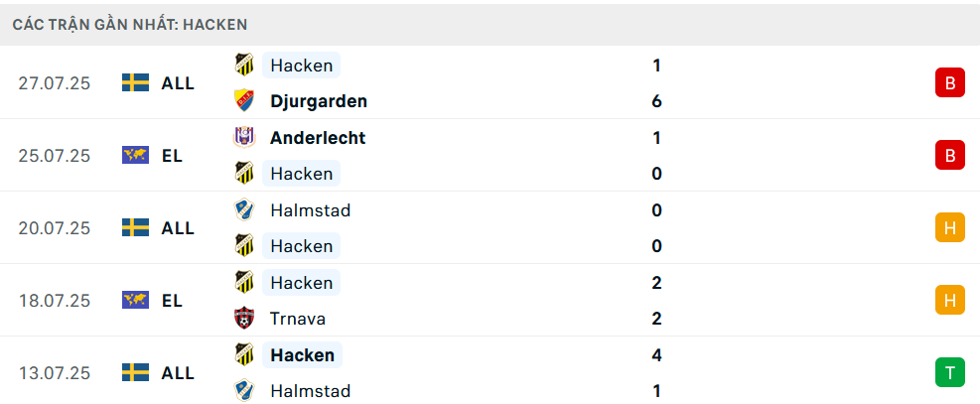Click the Anderlecht club crest icon
The image size is (980, 404).
tap(243, 137)
